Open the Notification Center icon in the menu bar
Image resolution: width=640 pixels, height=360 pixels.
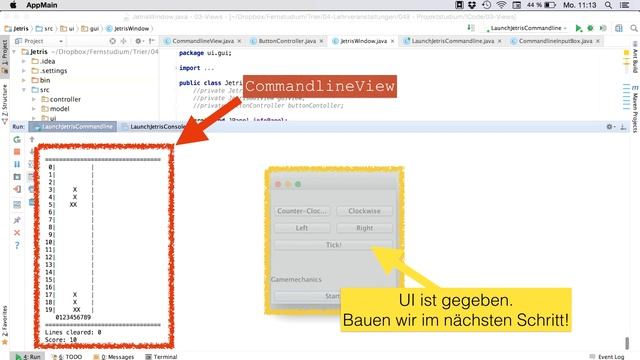tap(625, 5)
